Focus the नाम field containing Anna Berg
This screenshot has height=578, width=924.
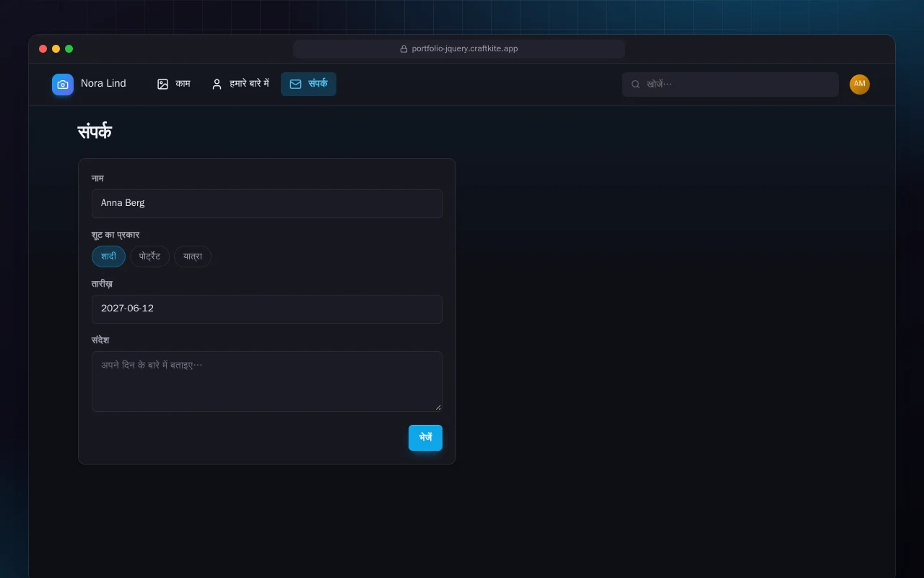tap(267, 204)
